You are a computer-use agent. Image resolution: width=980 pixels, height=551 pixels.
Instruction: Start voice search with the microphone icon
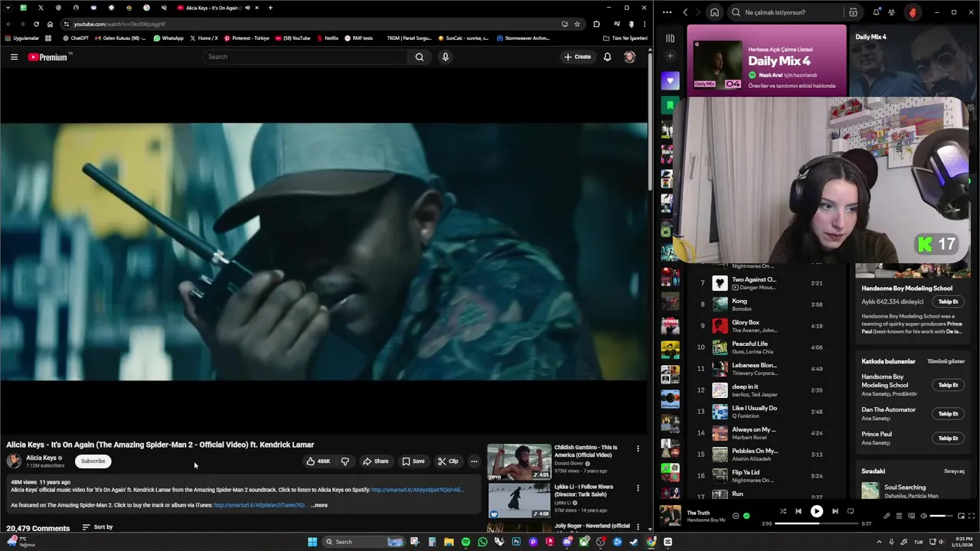[445, 57]
